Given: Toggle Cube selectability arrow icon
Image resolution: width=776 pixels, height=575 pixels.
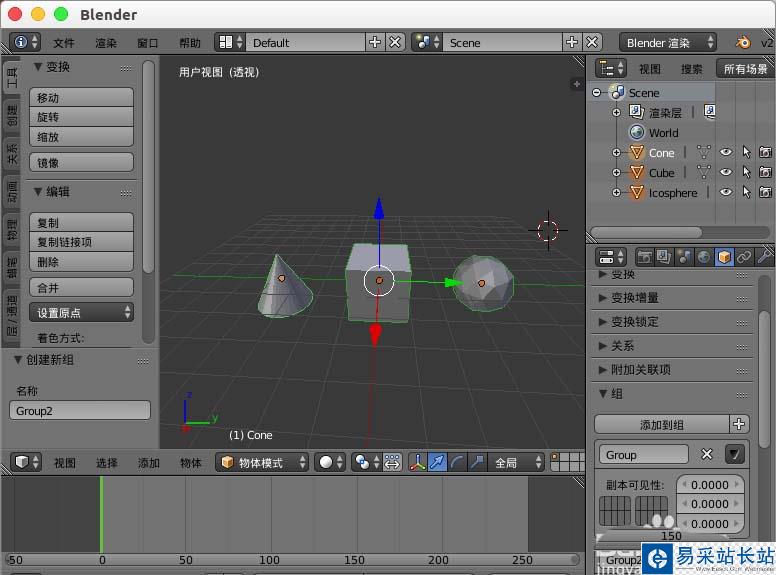Looking at the screenshot, I should pyautogui.click(x=746, y=173).
